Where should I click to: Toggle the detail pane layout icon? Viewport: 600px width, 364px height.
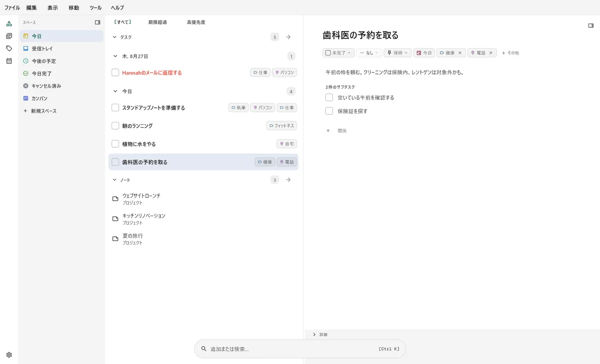click(590, 25)
